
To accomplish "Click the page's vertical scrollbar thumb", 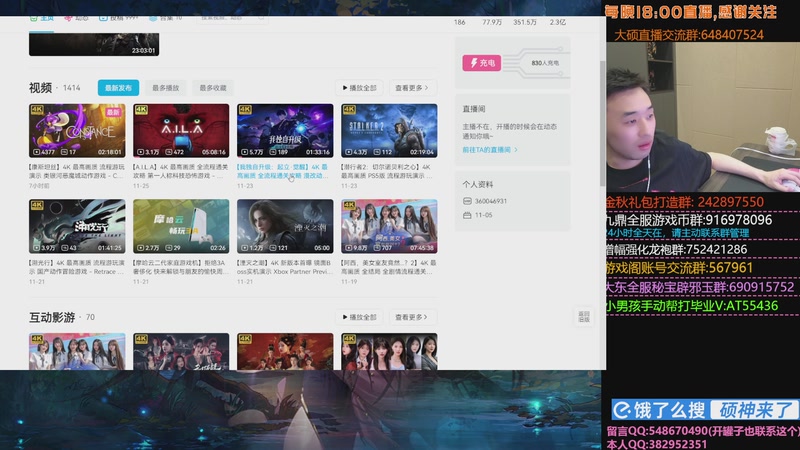I will (x=603, y=123).
